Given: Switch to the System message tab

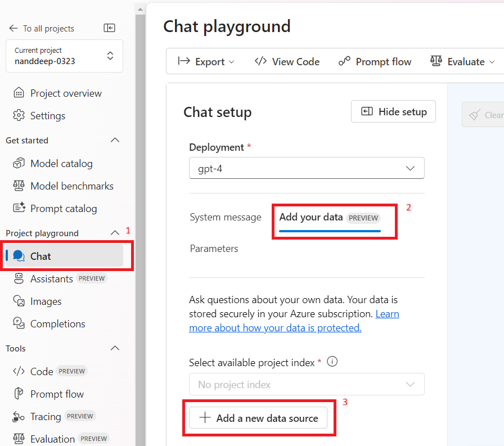Looking at the screenshot, I should coord(226,217).
